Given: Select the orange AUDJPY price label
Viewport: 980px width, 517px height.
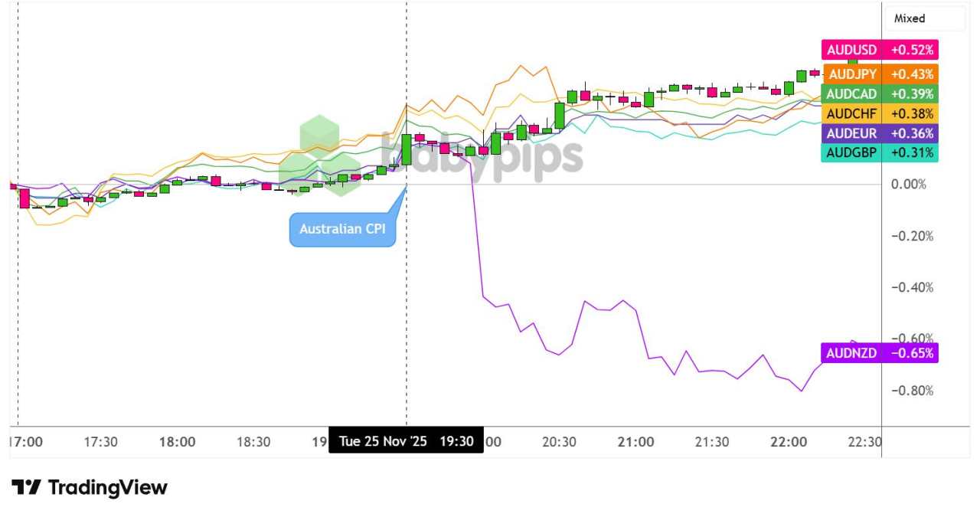Looking at the screenshot, I should pyautogui.click(x=879, y=74).
